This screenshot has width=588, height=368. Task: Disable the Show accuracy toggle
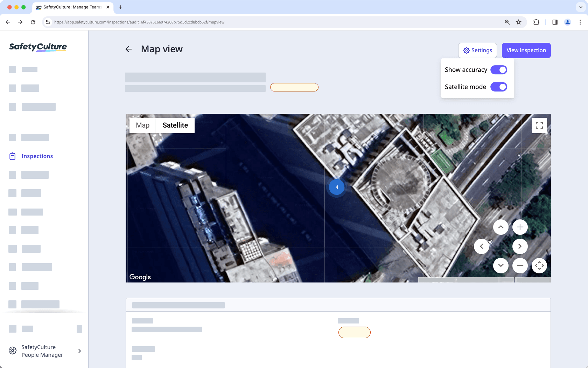[499, 70]
